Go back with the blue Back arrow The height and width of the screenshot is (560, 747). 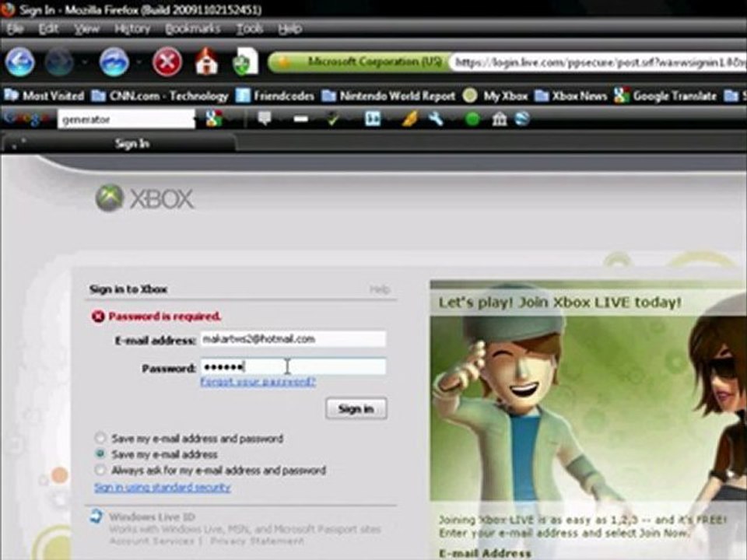point(19,62)
